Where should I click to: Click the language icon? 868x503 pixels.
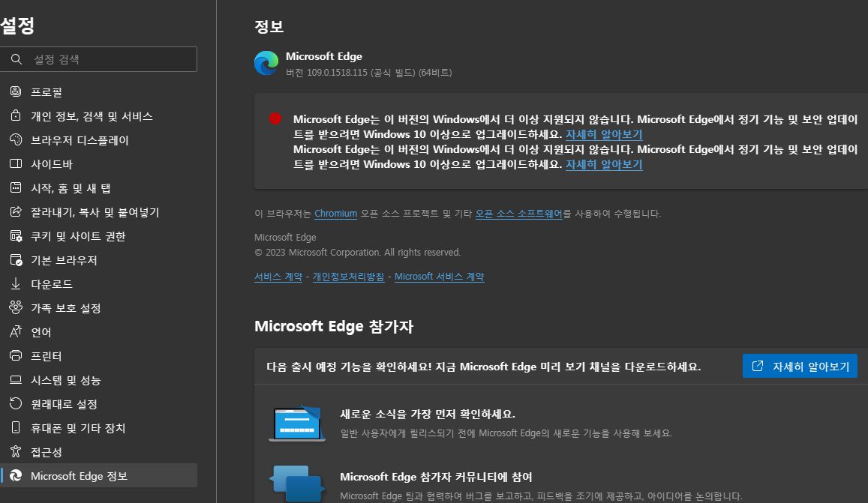tap(16, 331)
